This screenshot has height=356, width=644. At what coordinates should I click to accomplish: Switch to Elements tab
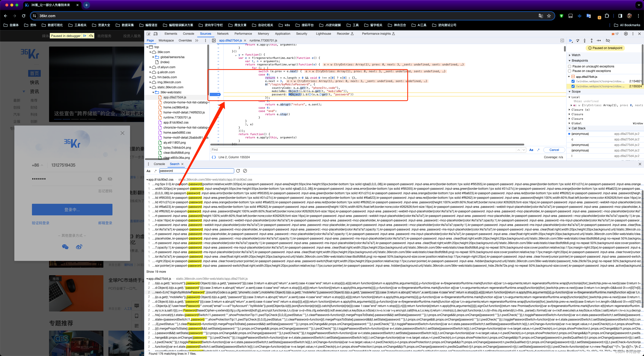pyautogui.click(x=171, y=34)
